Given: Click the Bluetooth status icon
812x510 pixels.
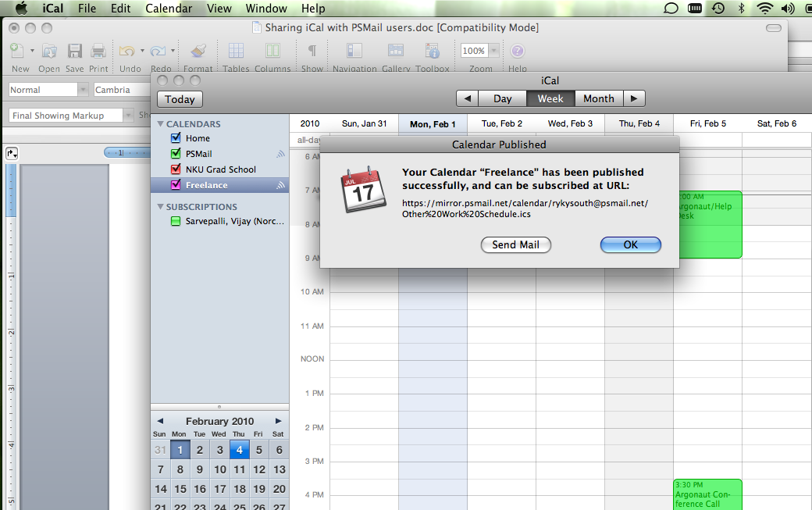Looking at the screenshot, I should point(741,9).
